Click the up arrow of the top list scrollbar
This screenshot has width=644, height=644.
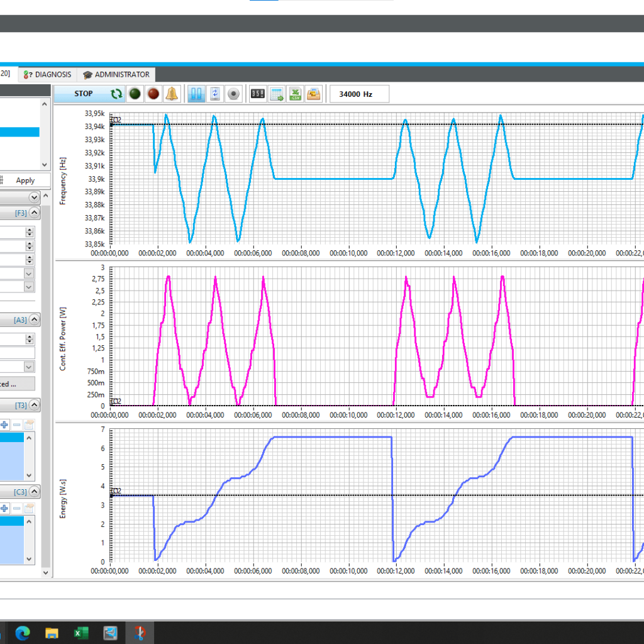(45, 104)
